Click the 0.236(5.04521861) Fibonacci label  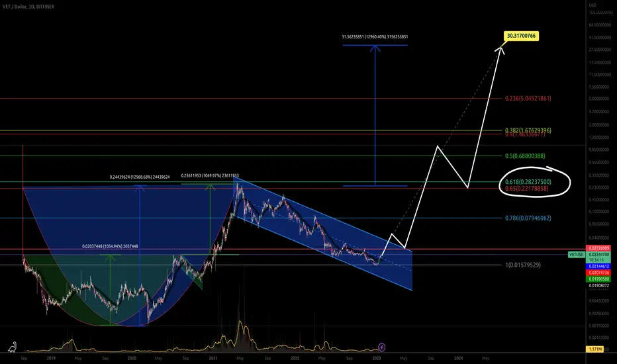528,99
